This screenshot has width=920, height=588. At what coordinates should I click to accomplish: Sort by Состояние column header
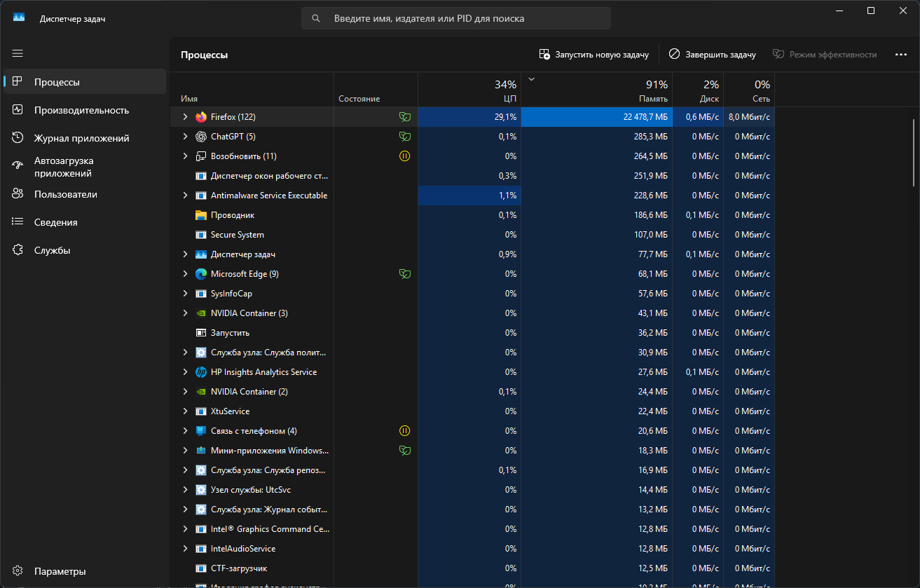tap(376, 90)
